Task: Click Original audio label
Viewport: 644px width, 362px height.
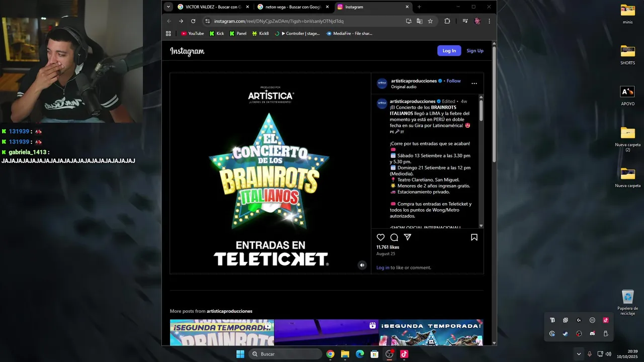Action: [404, 87]
